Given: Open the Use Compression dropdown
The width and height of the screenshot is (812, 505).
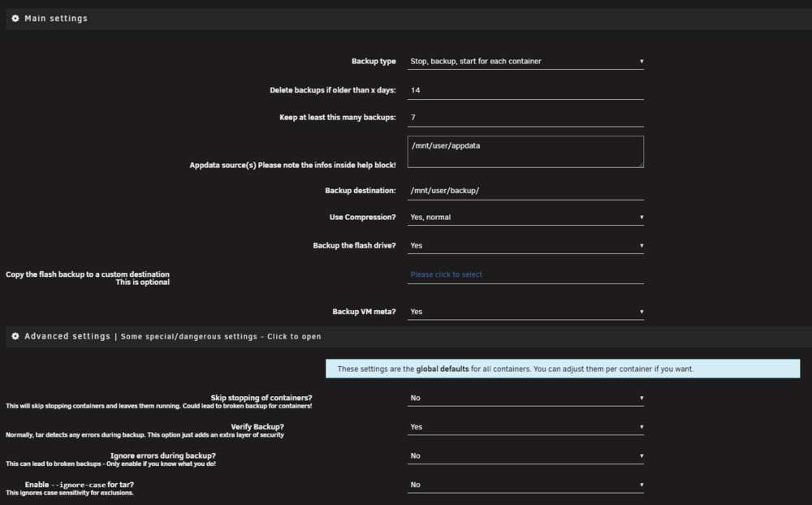Looking at the screenshot, I should [525, 217].
